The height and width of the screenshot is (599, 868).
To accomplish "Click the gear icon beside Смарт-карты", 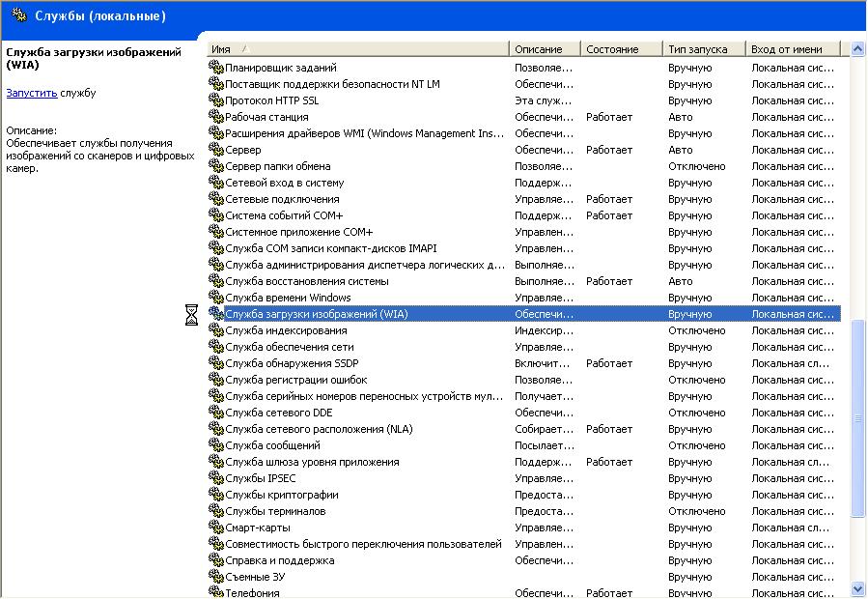I will tap(216, 528).
